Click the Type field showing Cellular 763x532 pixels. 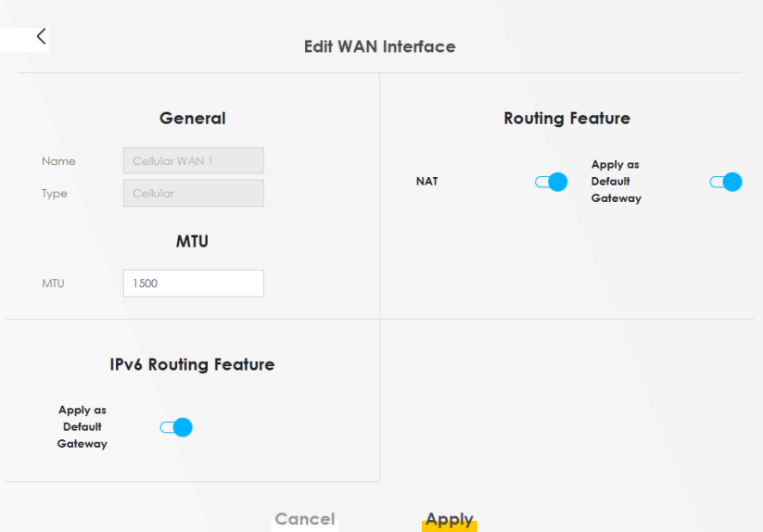pos(193,194)
